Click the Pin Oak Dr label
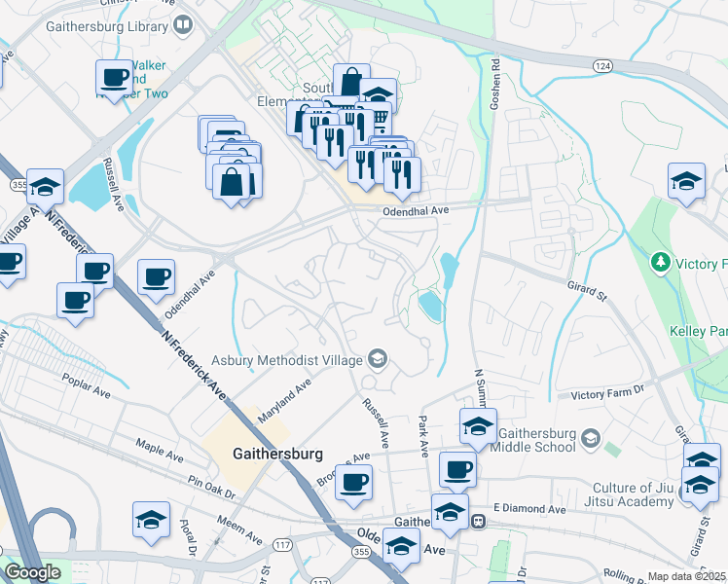This screenshot has width=728, height=584. pos(211,488)
